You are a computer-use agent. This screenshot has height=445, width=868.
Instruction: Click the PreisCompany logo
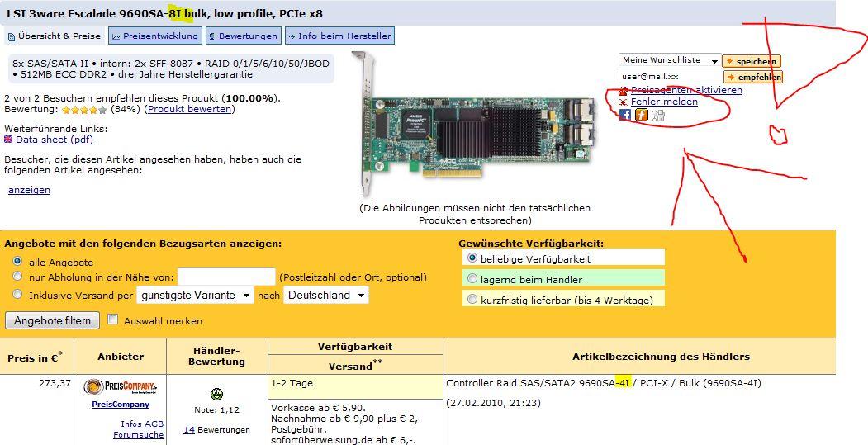[121, 387]
